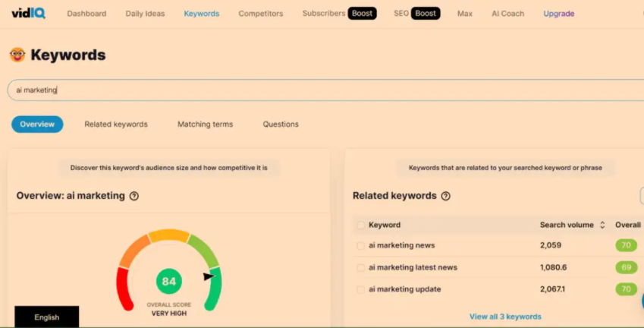Click the Boost badge next to Subscribers
Viewport: 644px width, 328px height.
(x=362, y=14)
